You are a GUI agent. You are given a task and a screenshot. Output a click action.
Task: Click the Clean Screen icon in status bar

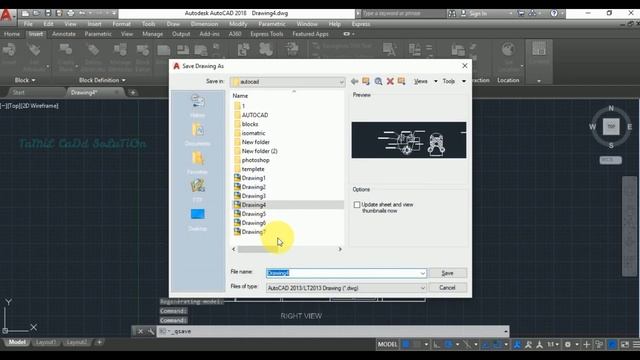(625, 345)
